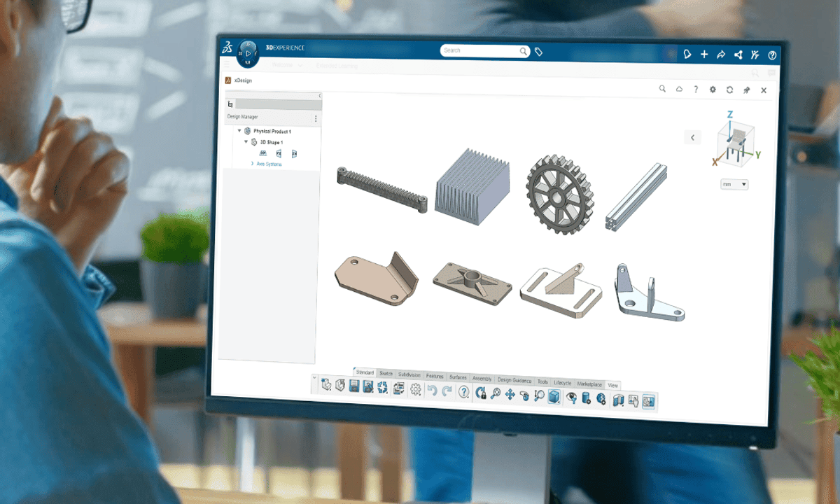Expand the Axis Systems node
840x504 pixels.
tap(254, 162)
